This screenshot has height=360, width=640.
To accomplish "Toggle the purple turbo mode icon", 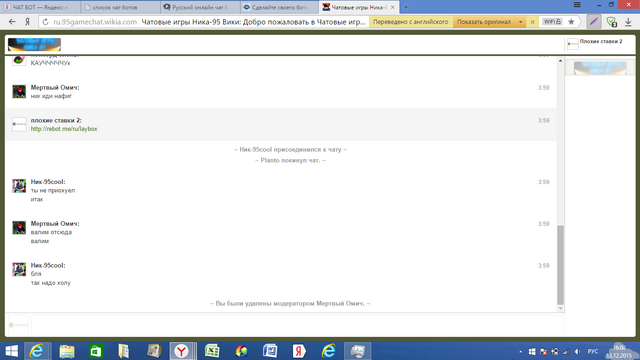I will point(594,22).
